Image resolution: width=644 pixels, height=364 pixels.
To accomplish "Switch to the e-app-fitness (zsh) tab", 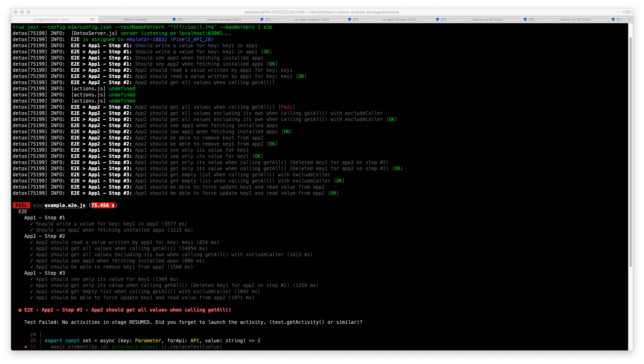I will (399, 19).
